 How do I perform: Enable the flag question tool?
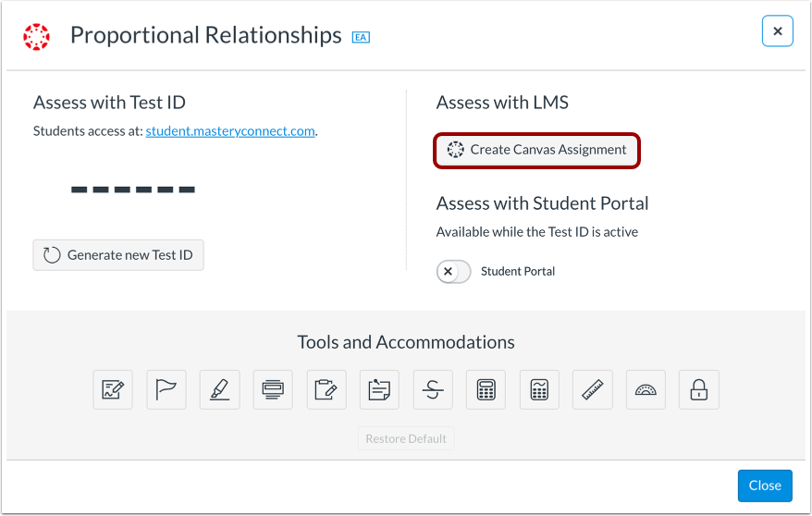click(x=166, y=389)
